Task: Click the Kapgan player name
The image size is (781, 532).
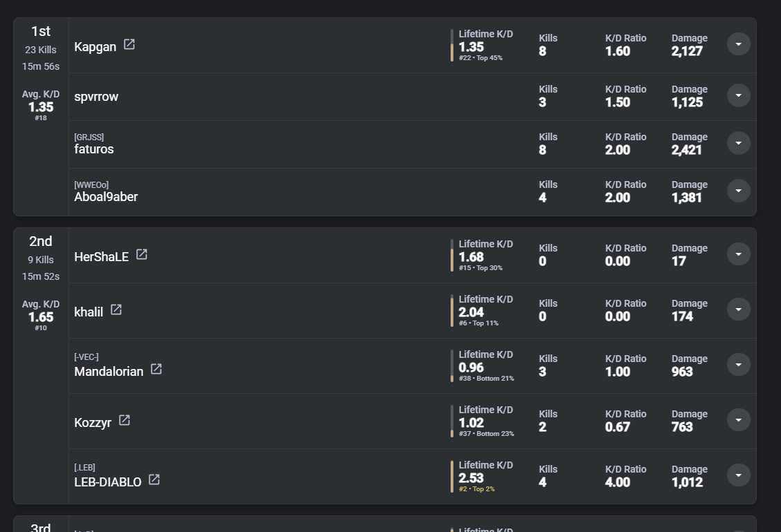Action: [95, 47]
